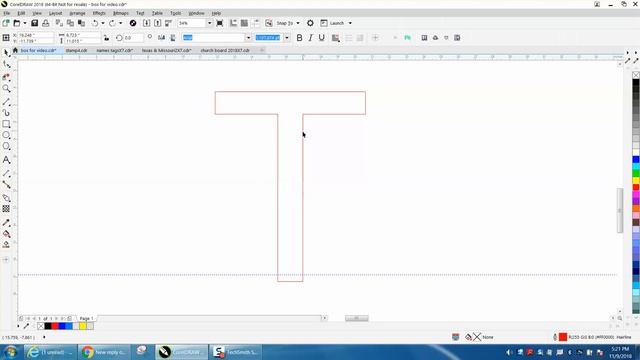640x360 pixels.
Task: Select the Rectangle tool
Action: coord(7,124)
